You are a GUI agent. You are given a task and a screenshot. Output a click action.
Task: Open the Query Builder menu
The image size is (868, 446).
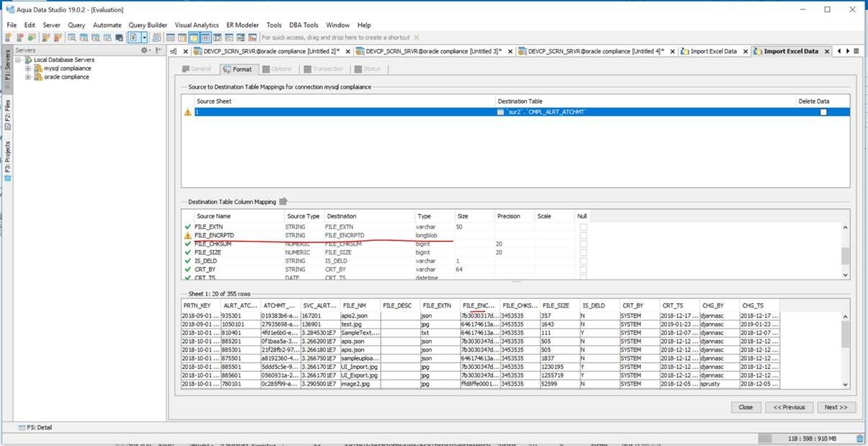coord(148,24)
